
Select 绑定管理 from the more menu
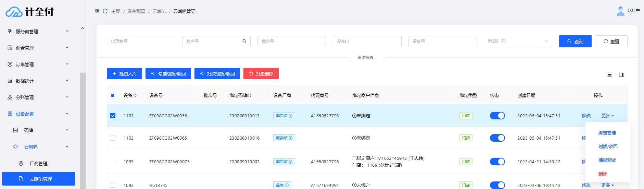(607, 133)
